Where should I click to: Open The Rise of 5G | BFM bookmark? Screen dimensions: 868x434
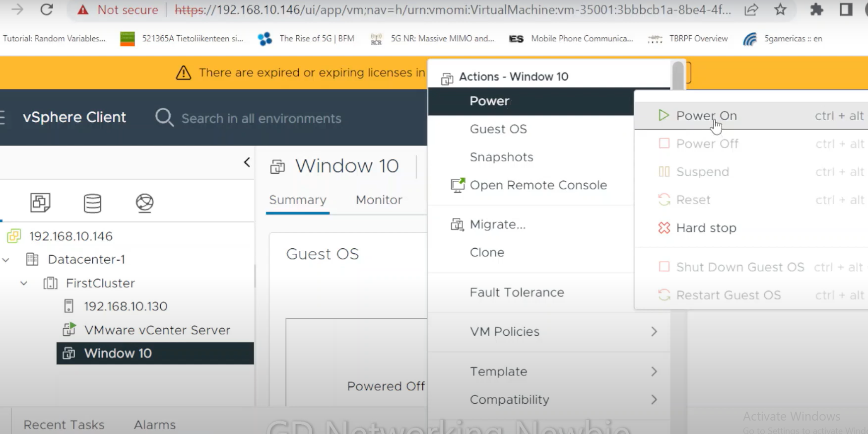click(x=306, y=38)
